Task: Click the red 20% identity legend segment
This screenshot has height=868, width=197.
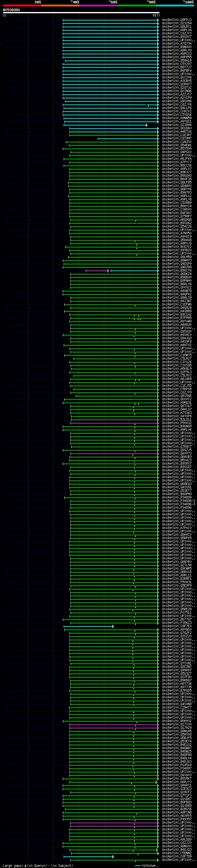Action: (22, 6)
